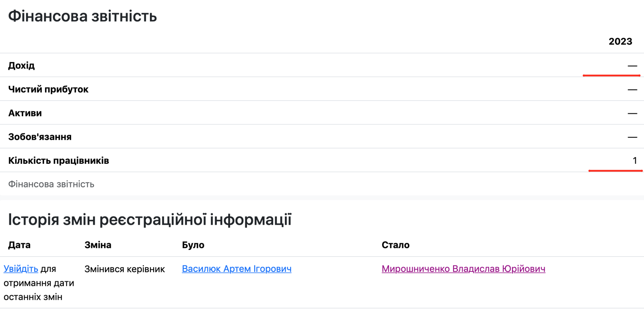Select the Активи row label

point(25,113)
